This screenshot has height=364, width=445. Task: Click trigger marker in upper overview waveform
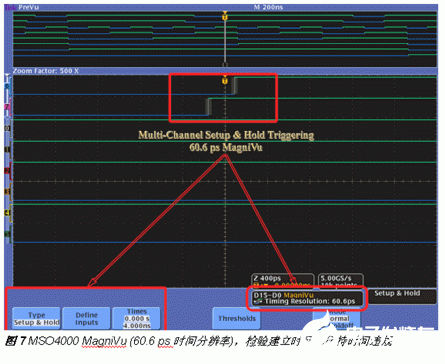[x=225, y=16]
